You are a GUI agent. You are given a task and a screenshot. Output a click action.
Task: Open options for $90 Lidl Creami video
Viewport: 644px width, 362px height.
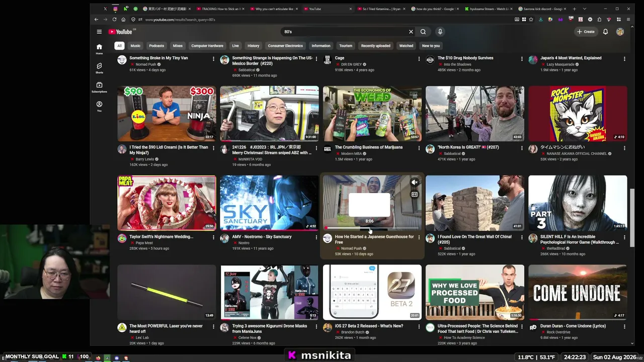tap(213, 148)
